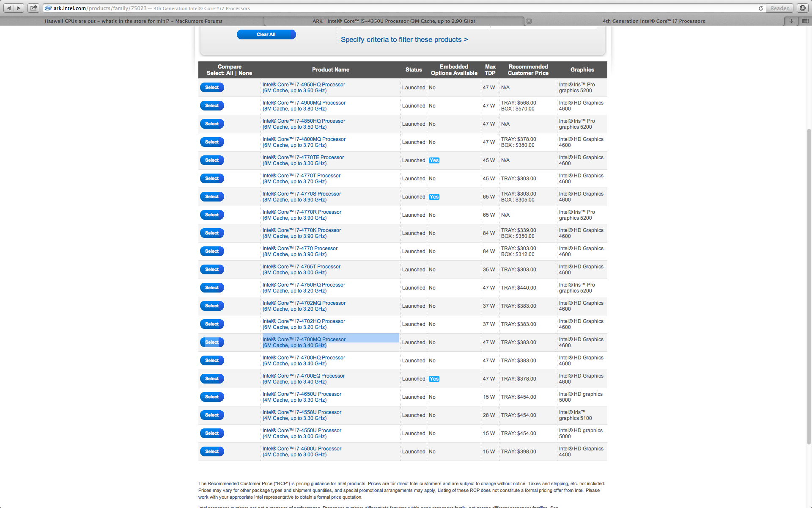Open the Core i7-4500U Processor link
The width and height of the screenshot is (812, 508).
[302, 452]
